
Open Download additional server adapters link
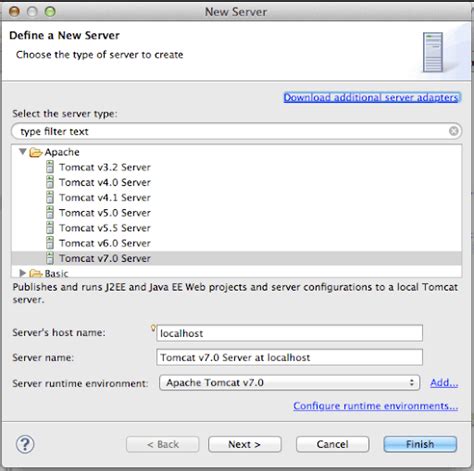(371, 97)
